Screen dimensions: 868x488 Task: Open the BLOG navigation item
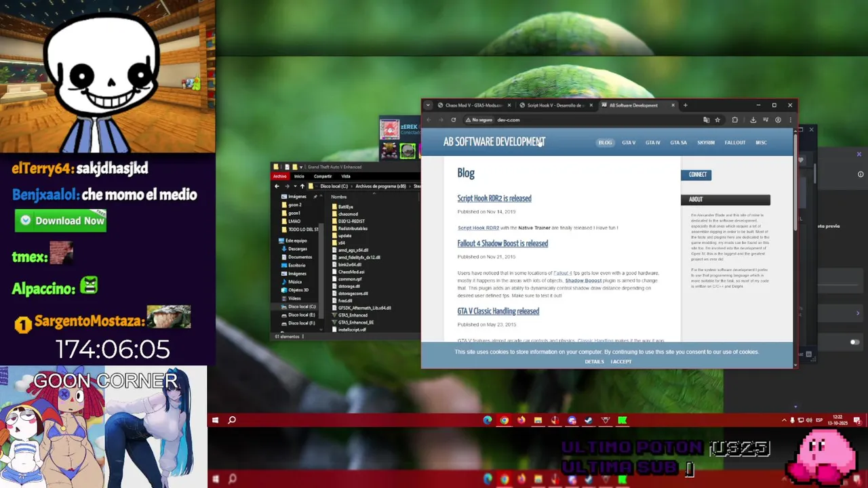coord(605,142)
